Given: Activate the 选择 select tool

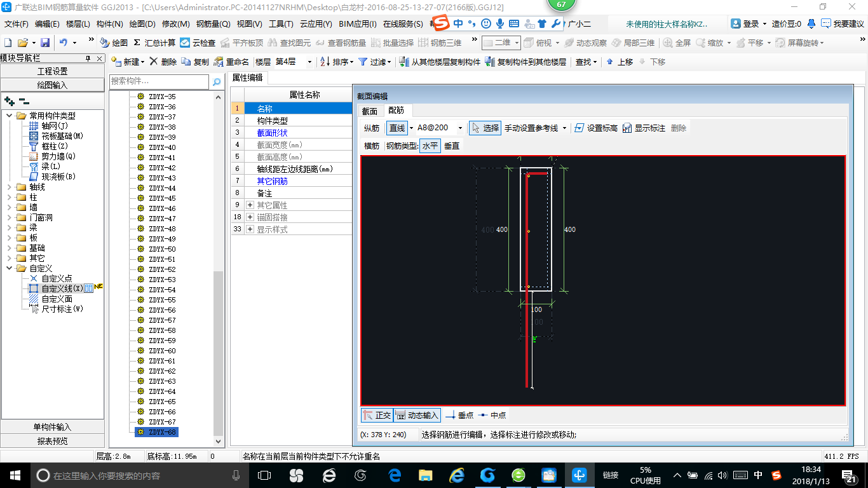Looking at the screenshot, I should pos(485,128).
